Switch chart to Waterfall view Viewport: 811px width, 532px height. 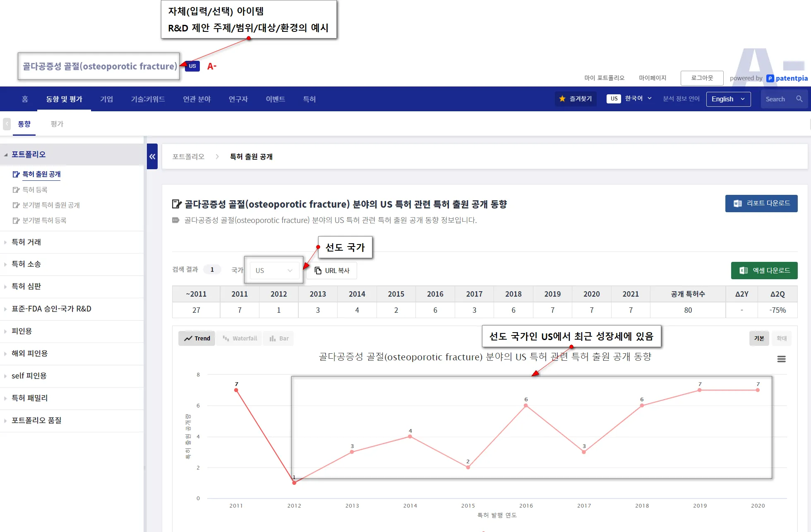240,338
